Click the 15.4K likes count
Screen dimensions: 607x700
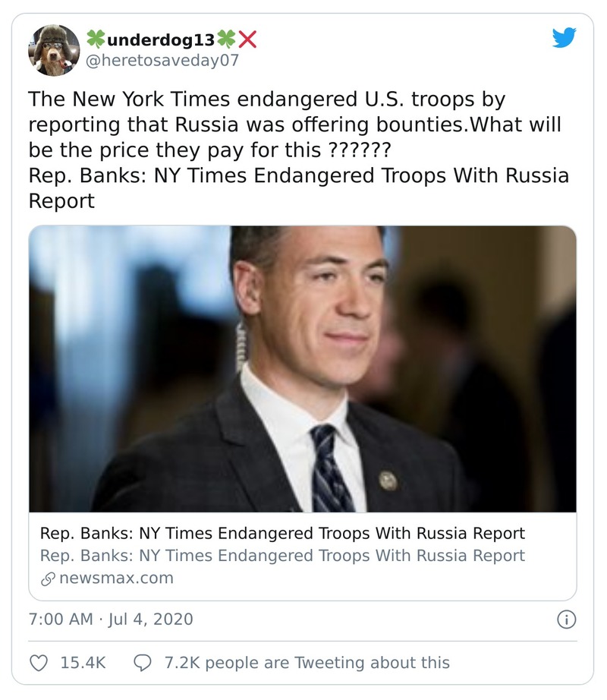(x=83, y=663)
